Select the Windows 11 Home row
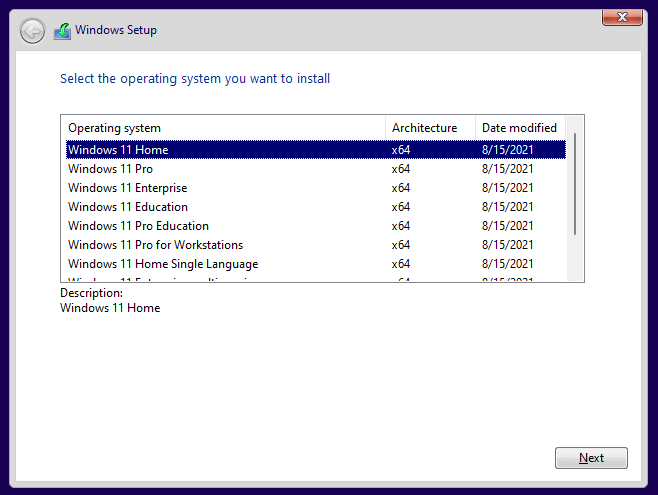 click(x=316, y=150)
